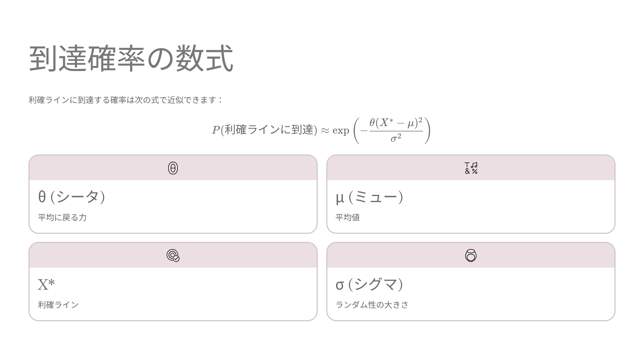Select the μ (ミュー) heading
The width and height of the screenshot is (644, 362).
[x=369, y=197]
